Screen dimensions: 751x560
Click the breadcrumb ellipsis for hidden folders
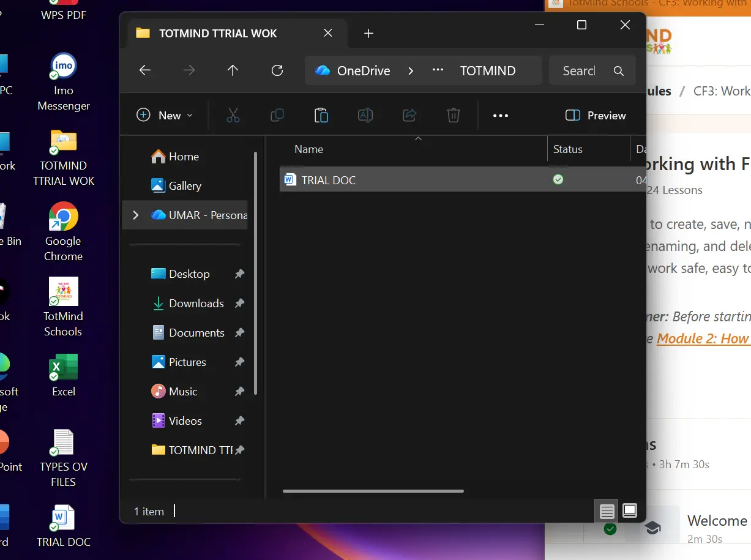438,70
